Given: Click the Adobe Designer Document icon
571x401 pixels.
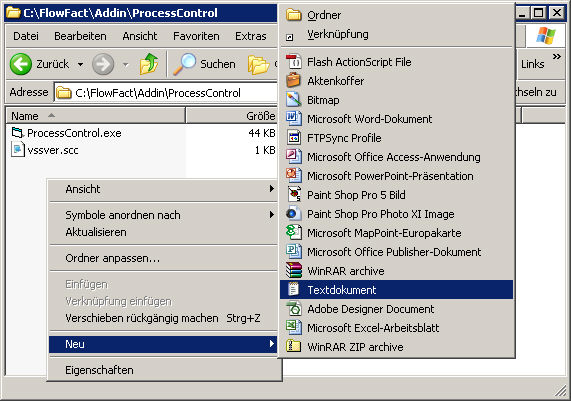Looking at the screenshot, I should click(x=294, y=308).
